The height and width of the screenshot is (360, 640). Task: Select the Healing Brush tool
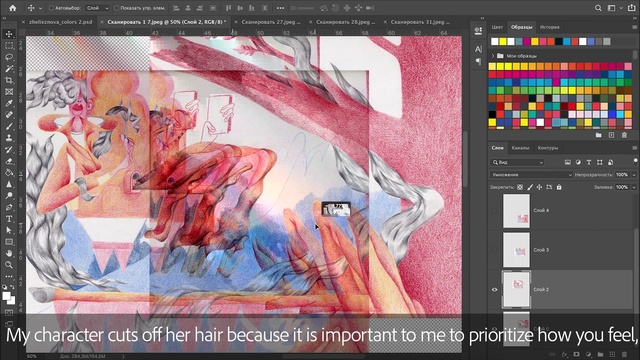9,115
